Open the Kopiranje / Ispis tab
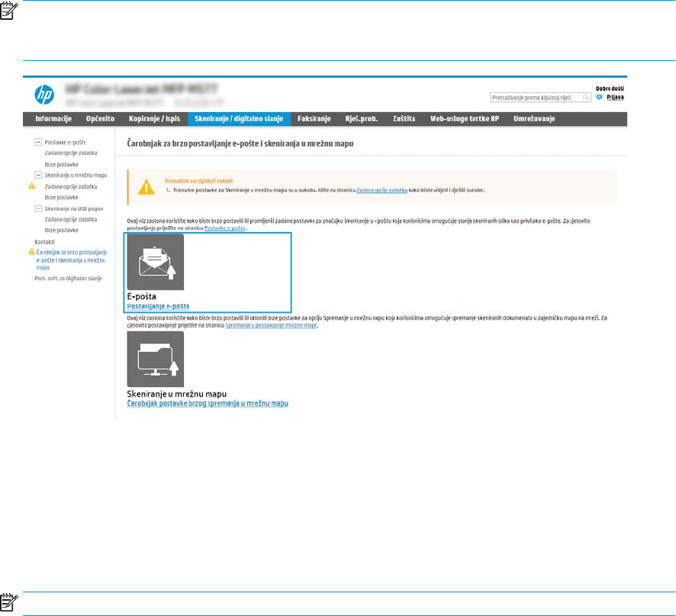Screen dimensions: 676x616 [154, 118]
